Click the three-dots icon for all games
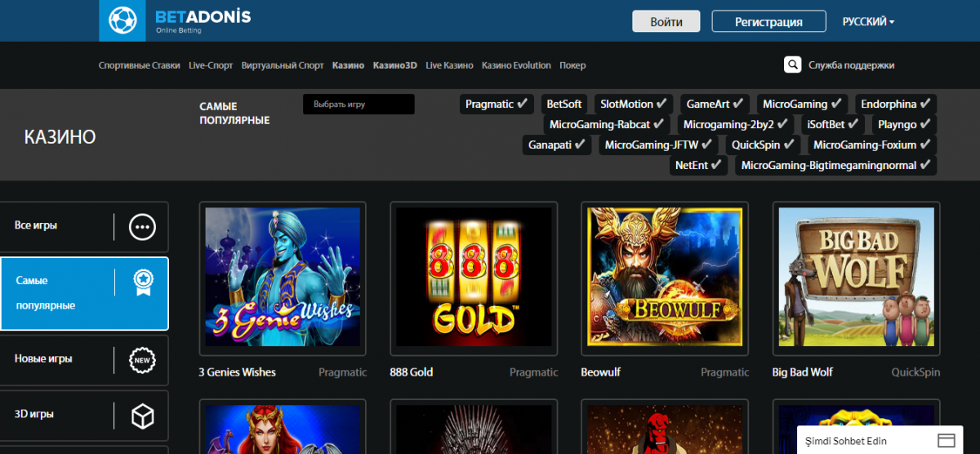The height and width of the screenshot is (454, 980). pos(142,226)
